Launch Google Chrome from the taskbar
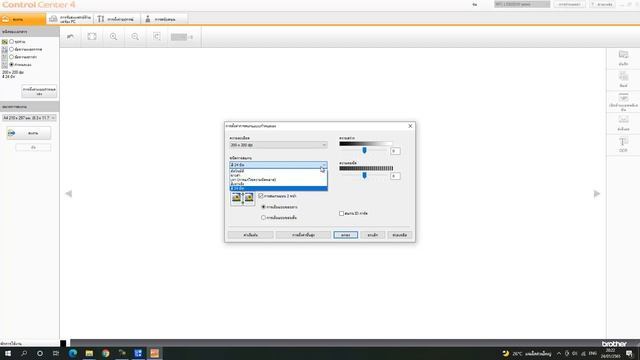 click(x=106, y=353)
